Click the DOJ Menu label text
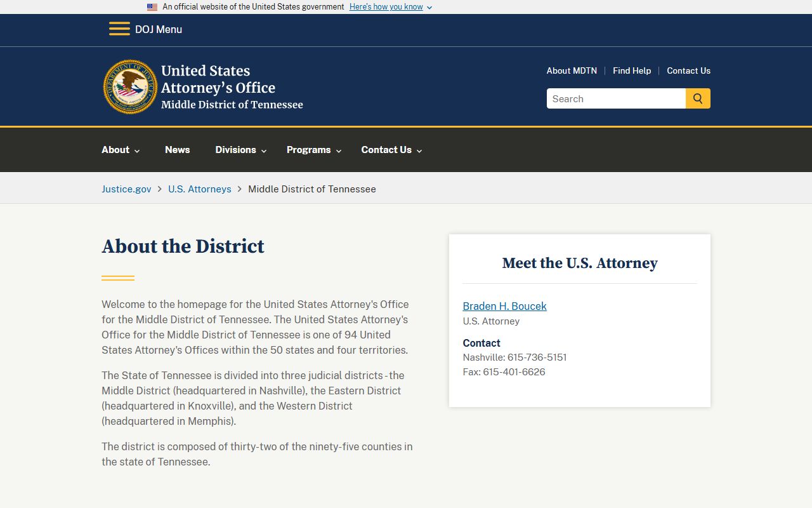This screenshot has height=508, width=812. [x=159, y=29]
